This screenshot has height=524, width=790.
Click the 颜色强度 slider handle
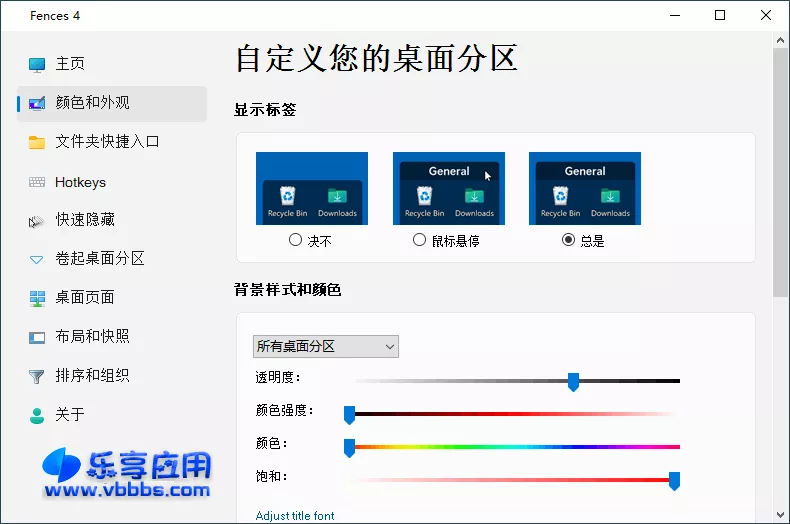pyautogui.click(x=350, y=415)
